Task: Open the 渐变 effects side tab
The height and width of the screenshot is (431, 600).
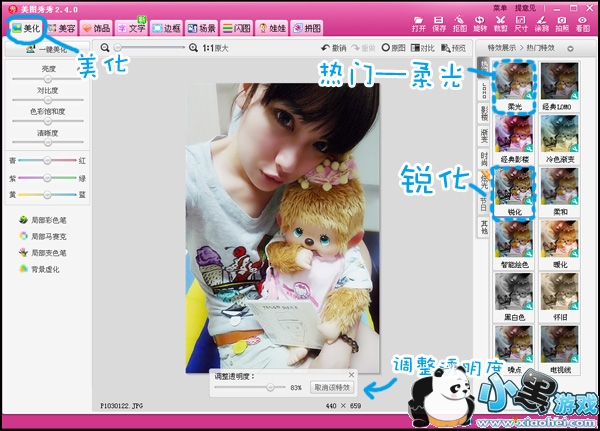Action: 484,136
